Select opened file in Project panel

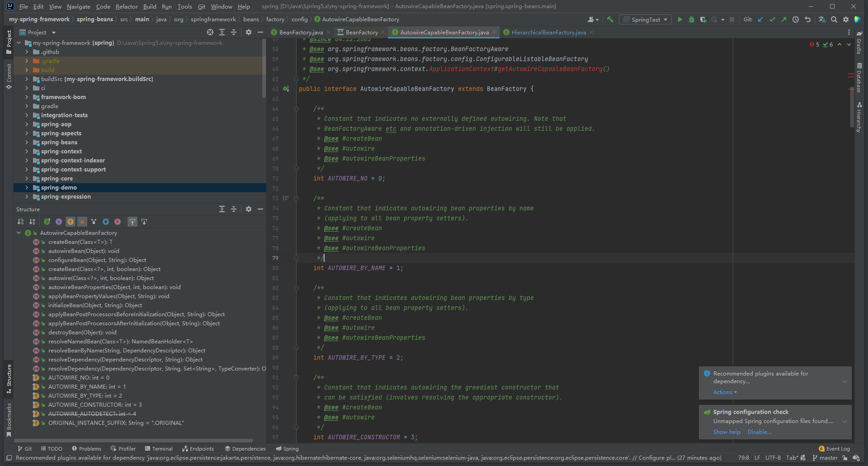pos(210,32)
